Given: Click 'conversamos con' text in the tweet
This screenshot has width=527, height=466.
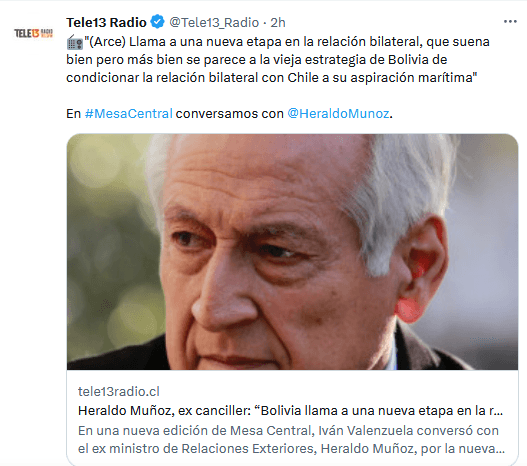Looking at the screenshot, I should pos(230,114).
